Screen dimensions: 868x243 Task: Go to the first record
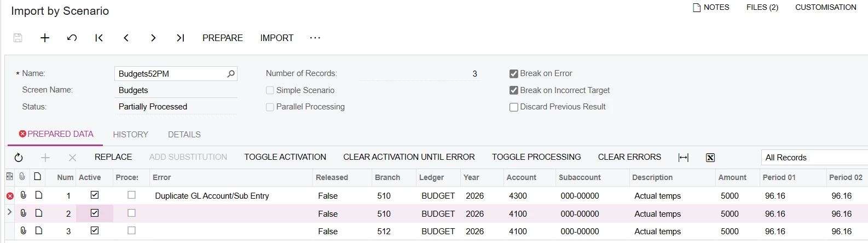point(99,38)
